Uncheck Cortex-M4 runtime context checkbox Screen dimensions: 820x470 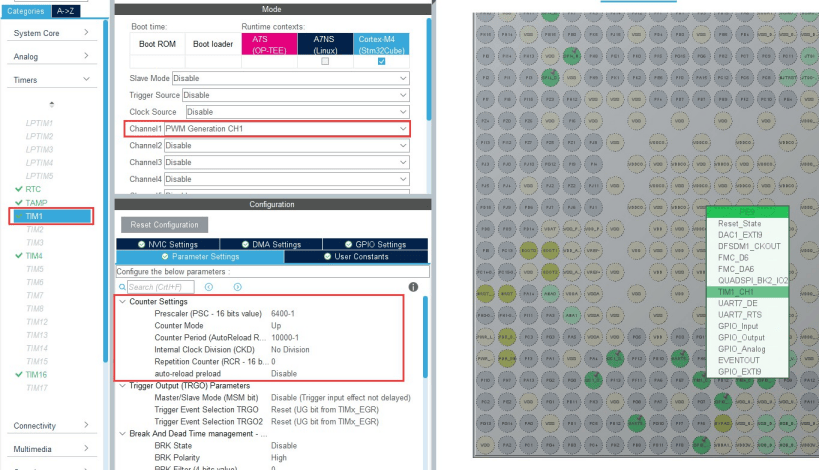tap(382, 61)
